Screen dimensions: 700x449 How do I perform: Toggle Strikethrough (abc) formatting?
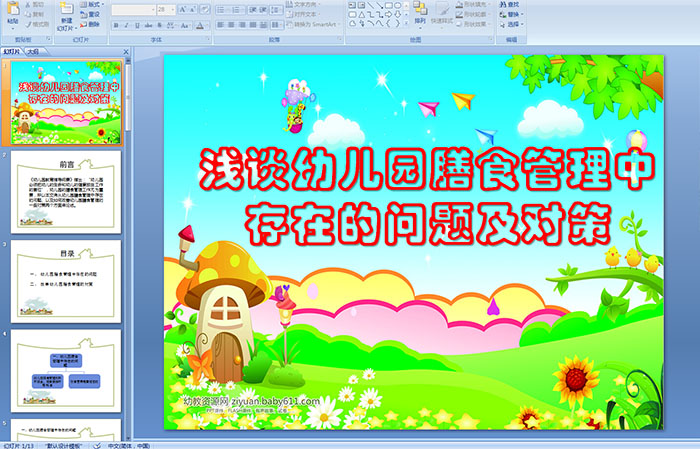[x=148, y=25]
